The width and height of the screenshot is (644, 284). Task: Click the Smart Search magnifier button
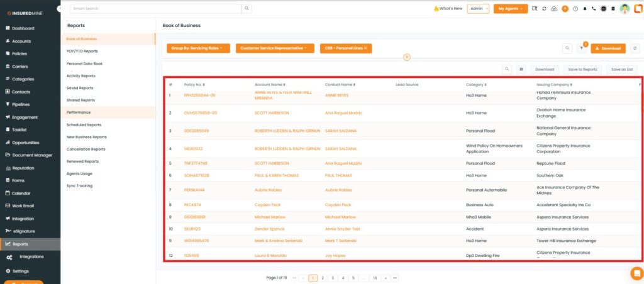point(247,9)
